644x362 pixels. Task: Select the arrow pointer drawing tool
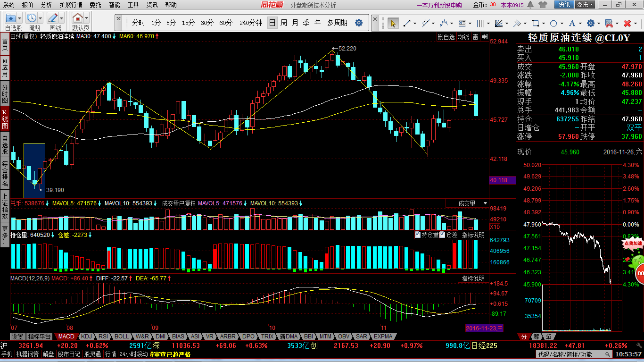pos(393,23)
